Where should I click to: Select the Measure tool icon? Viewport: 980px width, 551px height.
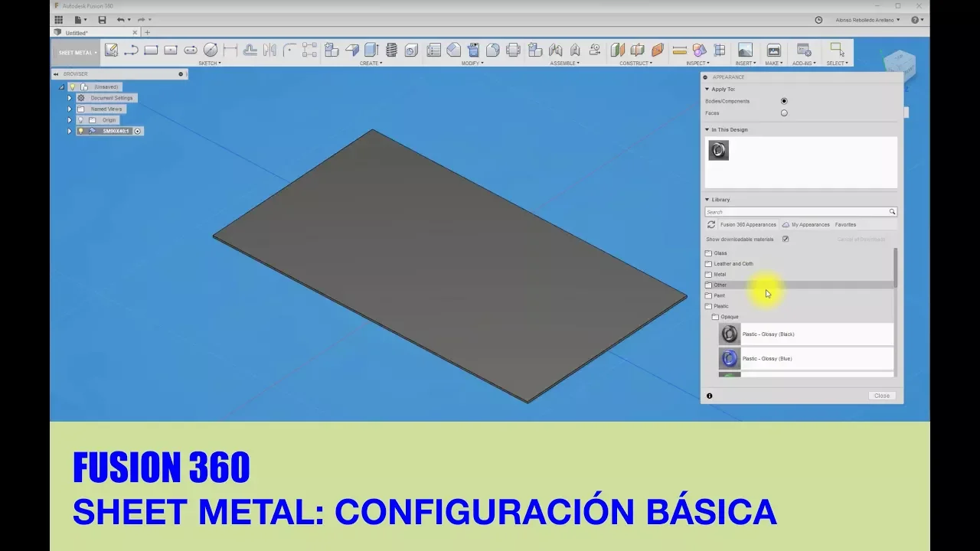pyautogui.click(x=679, y=50)
